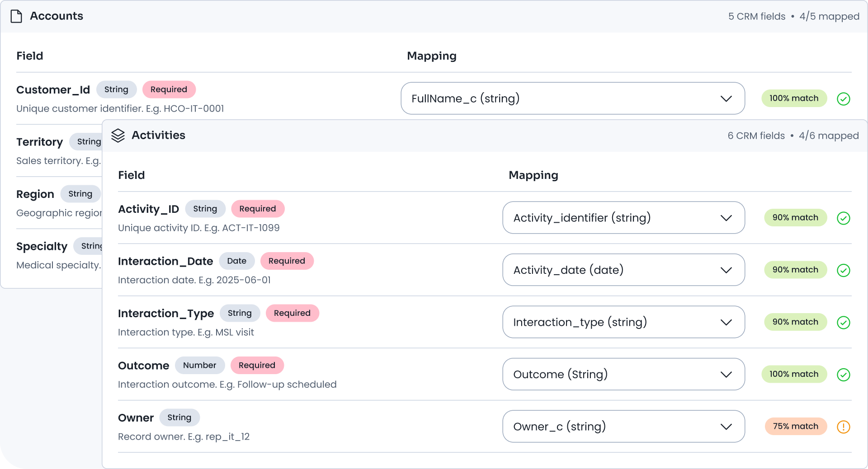Toggle the Required badge on Interaction_Date
The width and height of the screenshot is (868, 469).
pos(287,261)
